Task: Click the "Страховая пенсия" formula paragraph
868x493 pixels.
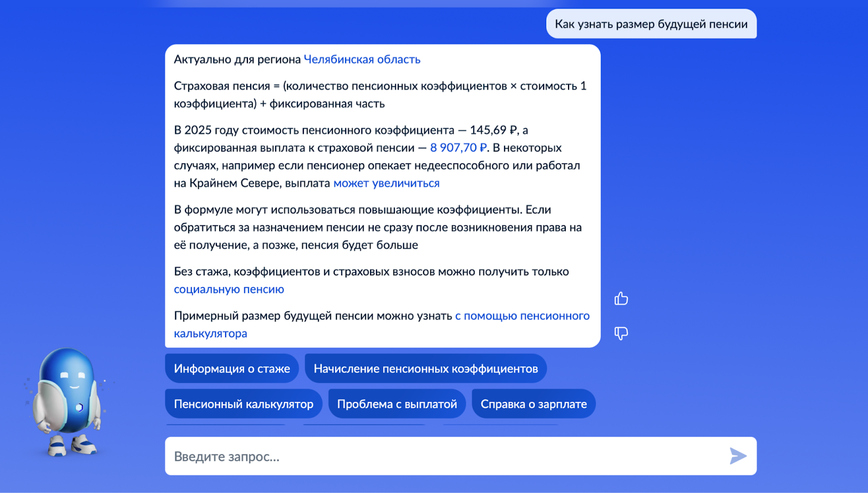Action: click(x=380, y=94)
